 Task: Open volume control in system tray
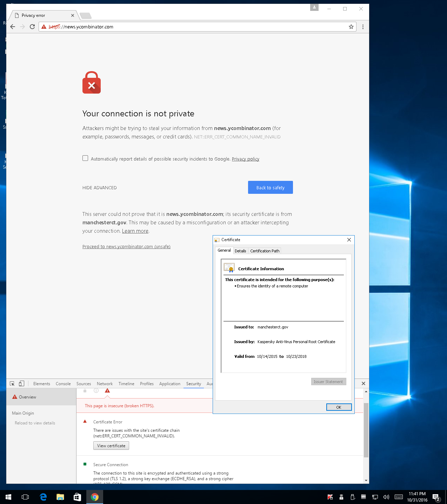[x=386, y=497]
